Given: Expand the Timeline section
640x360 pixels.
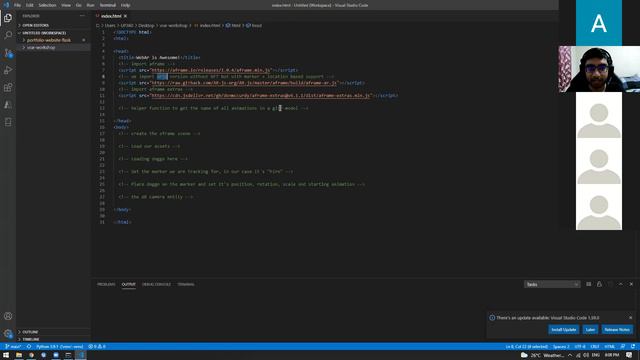Looking at the screenshot, I should [53, 339].
